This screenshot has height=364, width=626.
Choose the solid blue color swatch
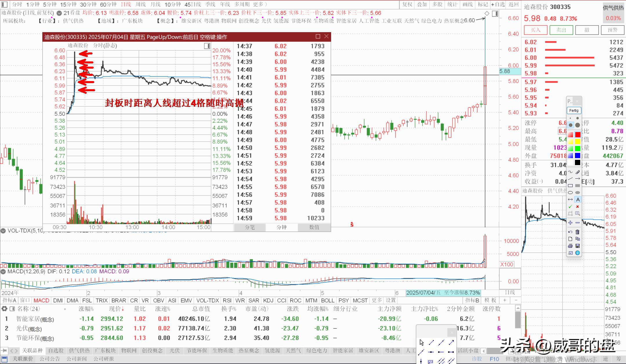tap(578, 156)
